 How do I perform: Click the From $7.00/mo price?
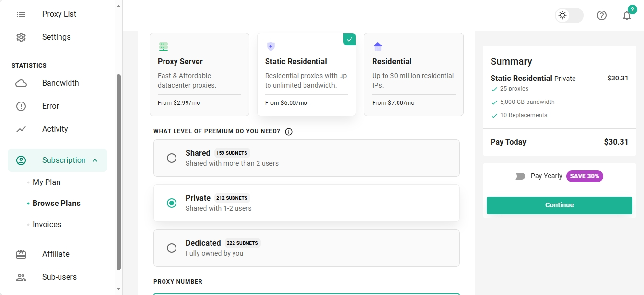coord(393,103)
